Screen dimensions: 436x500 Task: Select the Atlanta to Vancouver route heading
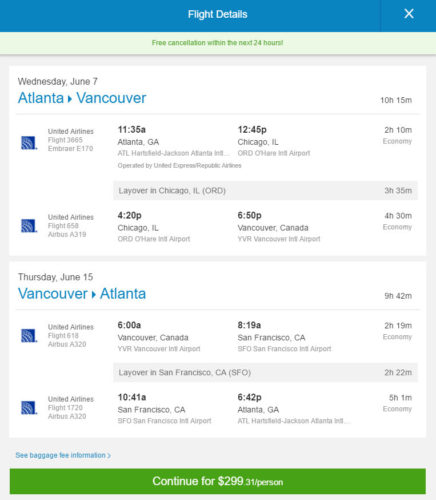(82, 98)
